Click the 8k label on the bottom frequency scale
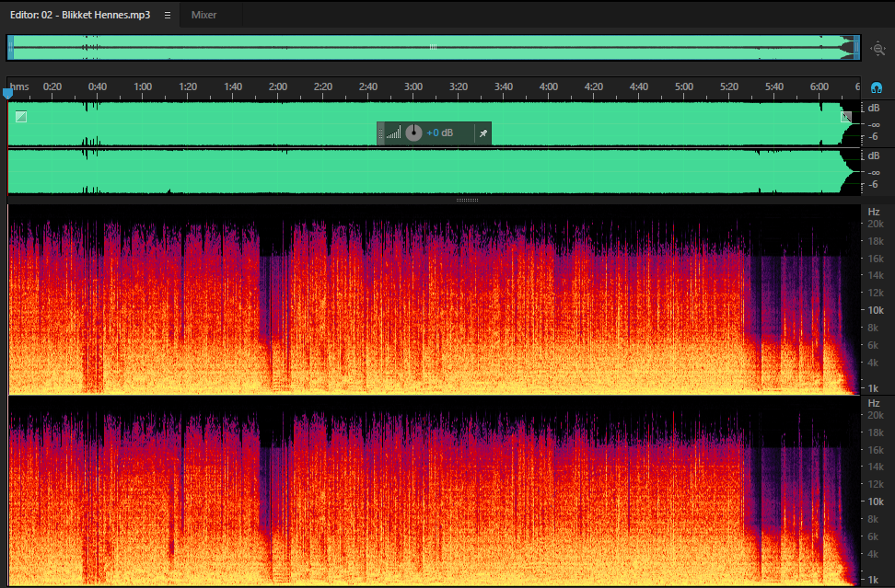 click(873, 519)
